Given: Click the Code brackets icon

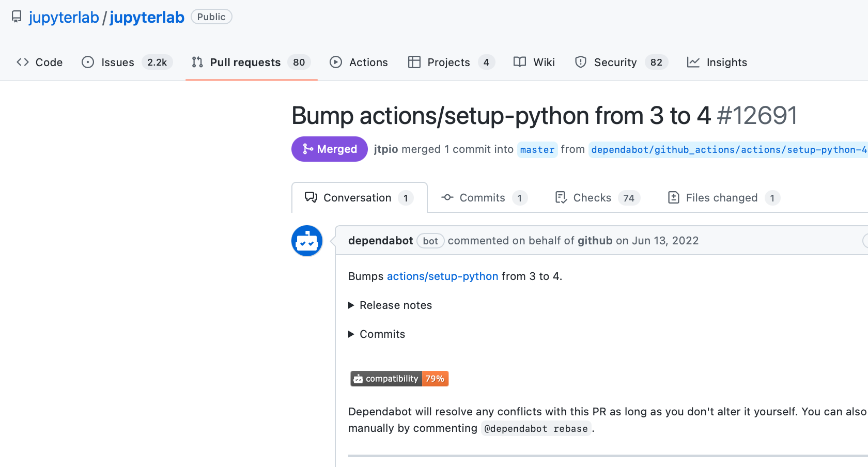Looking at the screenshot, I should tap(23, 62).
